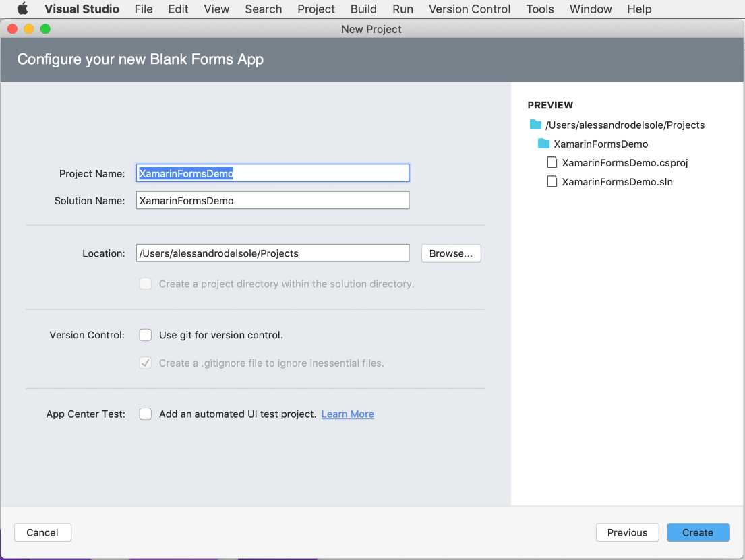Click the Version Control: label

[x=87, y=335]
